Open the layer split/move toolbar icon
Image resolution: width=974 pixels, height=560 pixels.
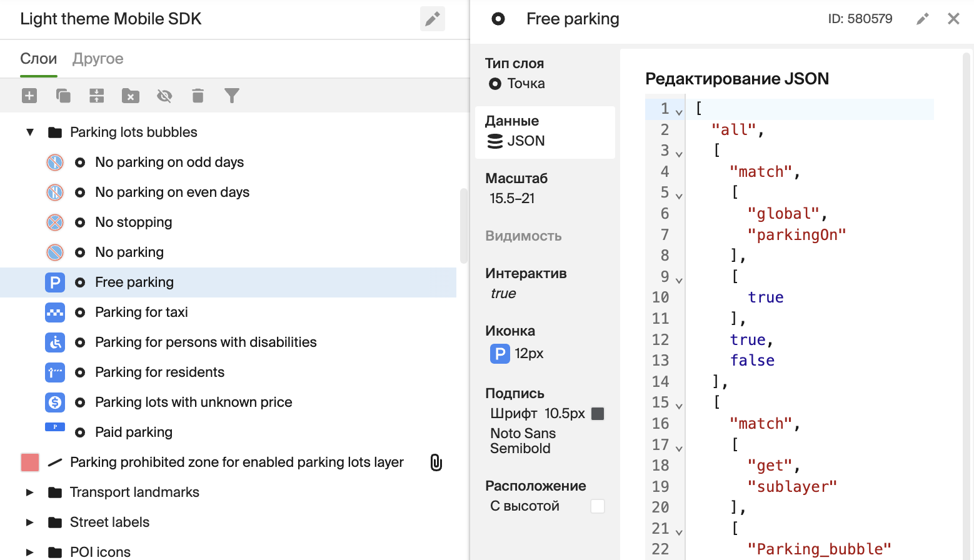[x=97, y=96]
